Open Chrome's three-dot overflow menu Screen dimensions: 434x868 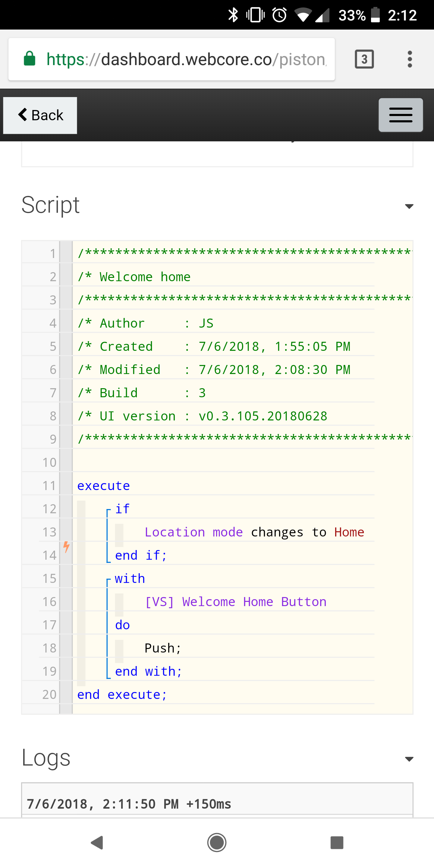click(x=410, y=59)
